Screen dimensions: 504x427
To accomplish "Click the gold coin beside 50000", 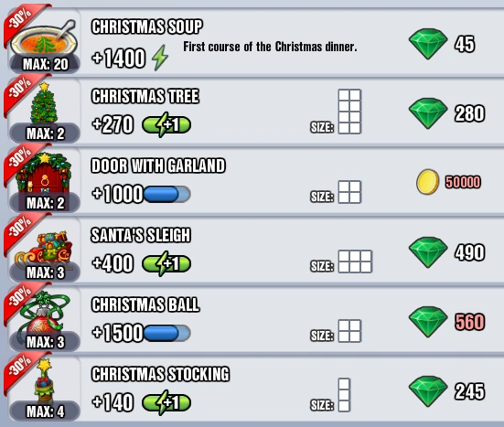I will [427, 182].
